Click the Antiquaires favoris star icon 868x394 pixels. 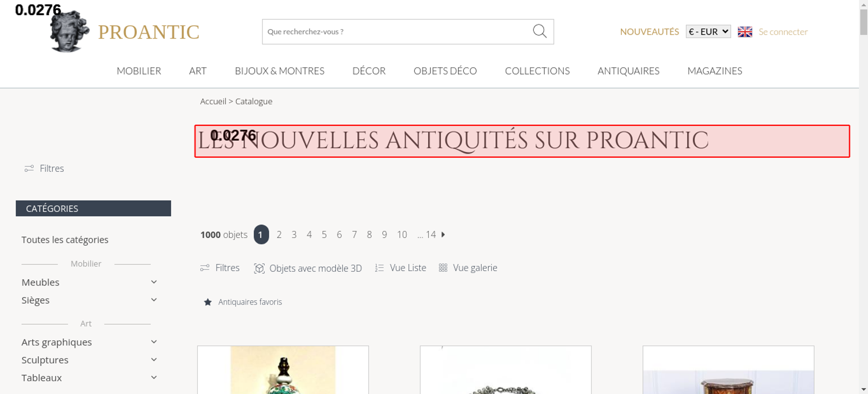(208, 302)
